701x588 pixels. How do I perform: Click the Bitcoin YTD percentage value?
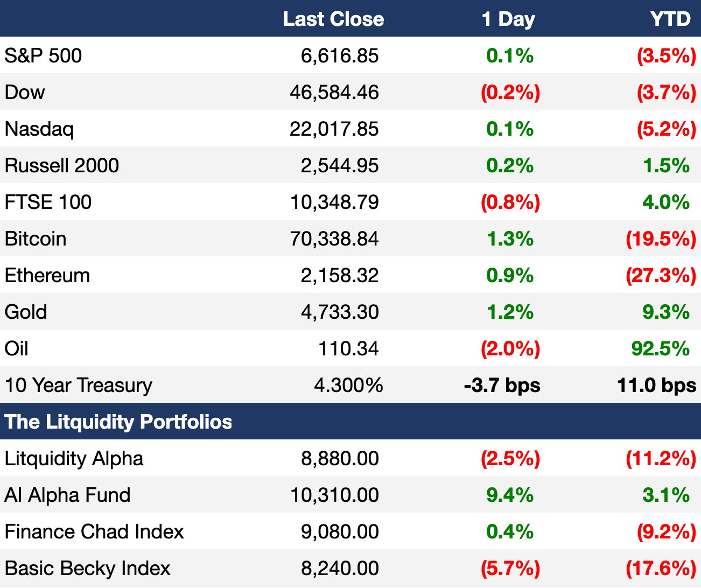click(x=661, y=239)
